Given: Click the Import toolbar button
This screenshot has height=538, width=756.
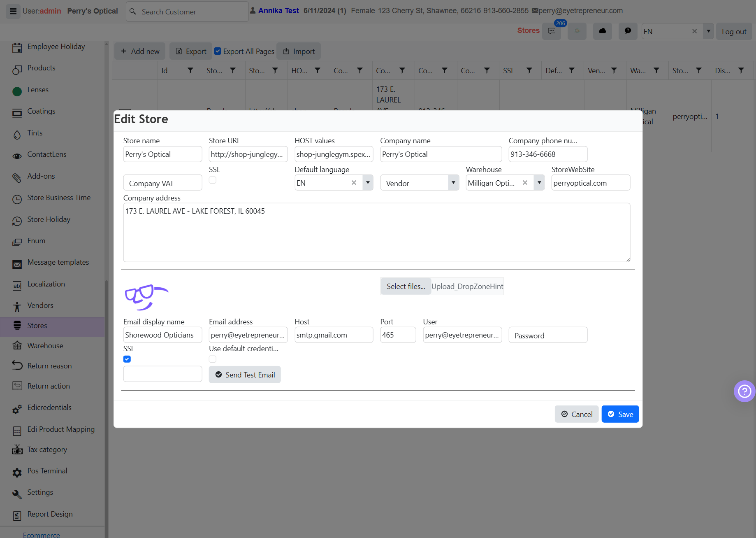Looking at the screenshot, I should tap(299, 51).
